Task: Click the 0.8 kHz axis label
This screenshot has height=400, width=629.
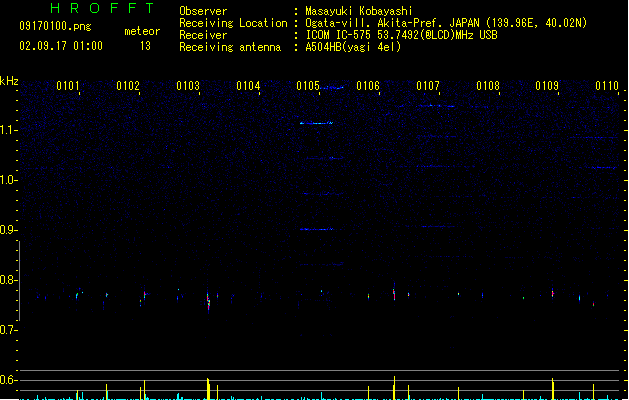Action: [x=8, y=280]
